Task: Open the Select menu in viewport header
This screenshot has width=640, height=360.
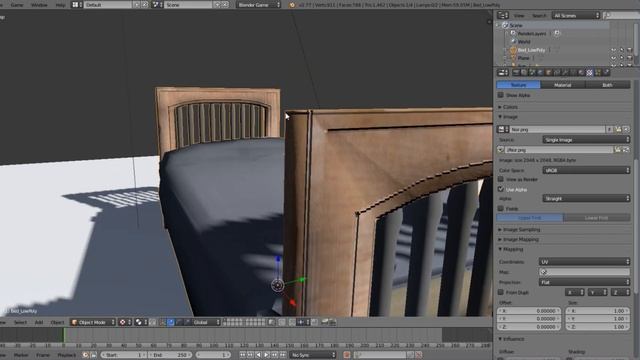Action: coord(20,322)
